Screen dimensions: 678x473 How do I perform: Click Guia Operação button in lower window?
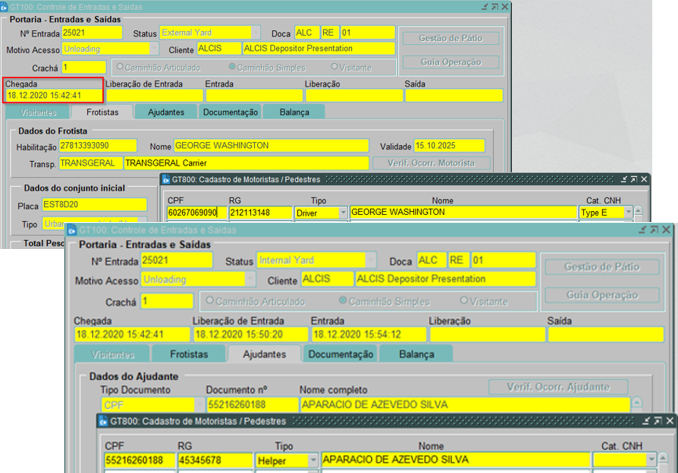click(601, 295)
